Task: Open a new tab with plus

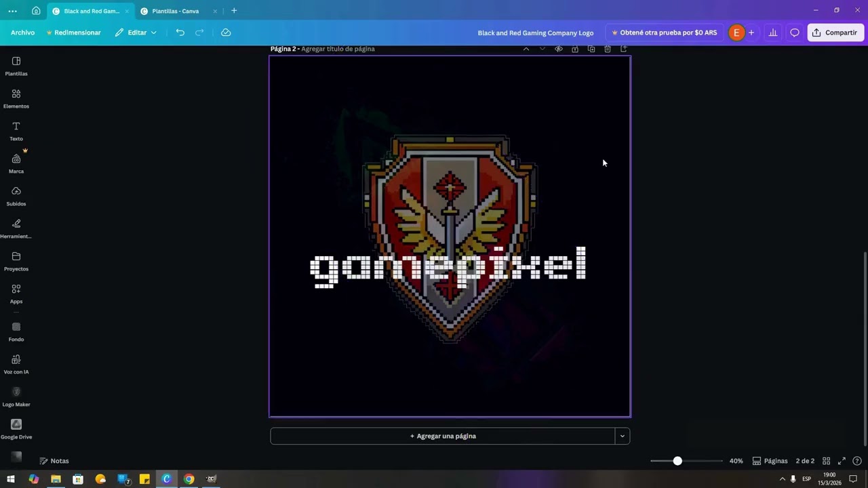Action: tap(234, 11)
